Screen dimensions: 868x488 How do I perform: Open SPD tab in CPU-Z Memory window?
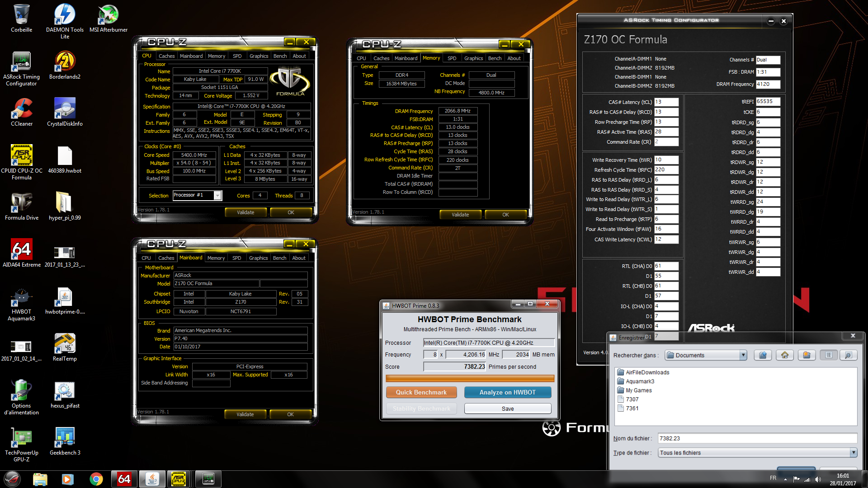pyautogui.click(x=452, y=58)
